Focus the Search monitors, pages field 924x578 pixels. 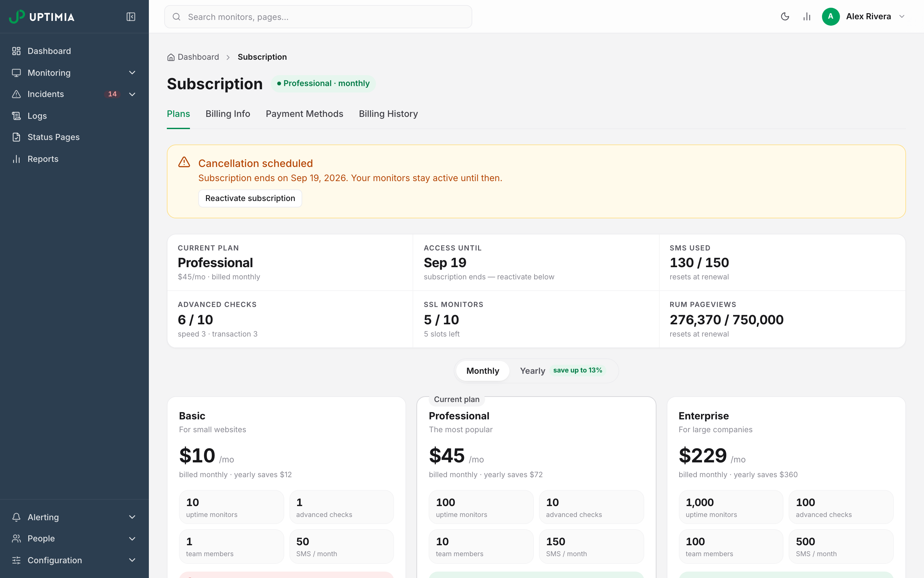coord(318,17)
